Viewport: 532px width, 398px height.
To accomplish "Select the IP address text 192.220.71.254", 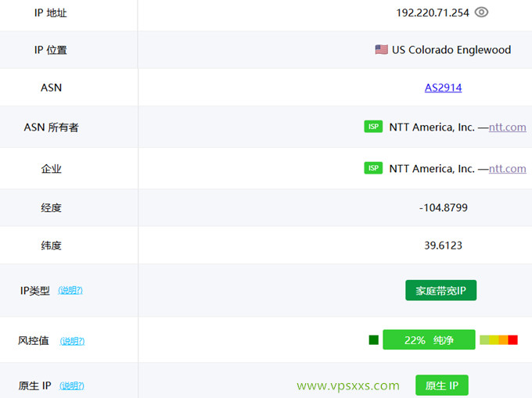I will click(x=432, y=13).
